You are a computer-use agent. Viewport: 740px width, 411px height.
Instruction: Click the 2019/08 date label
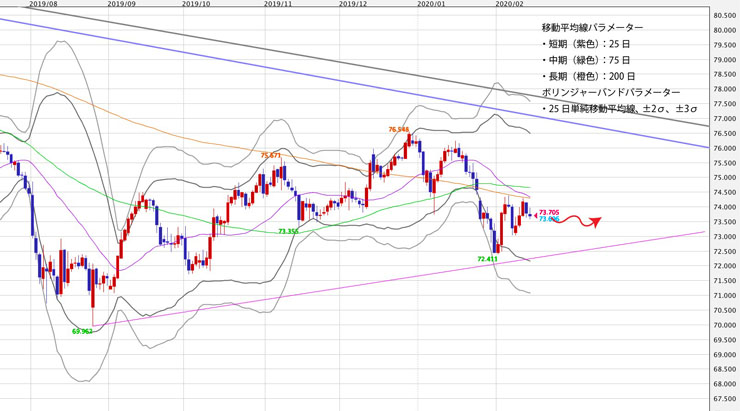pos(42,3)
